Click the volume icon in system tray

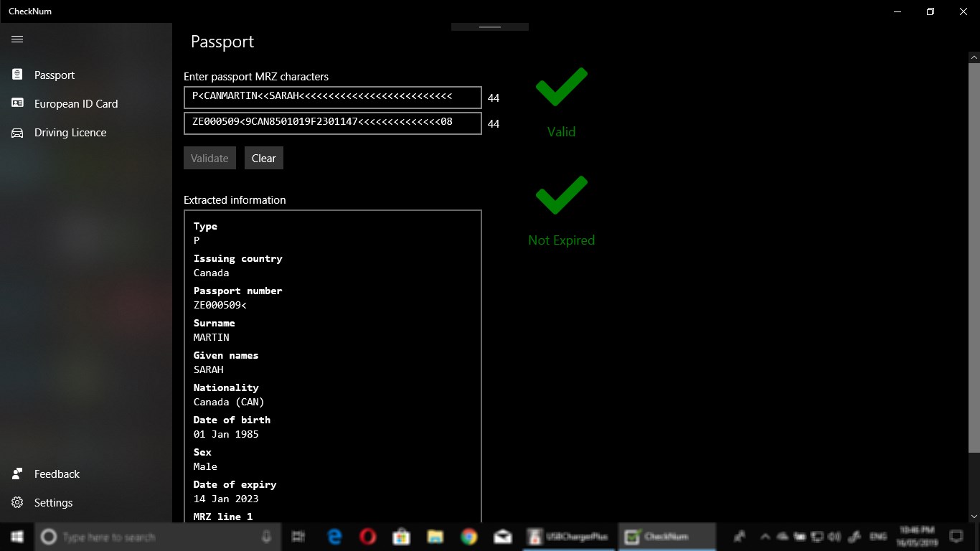tap(834, 537)
